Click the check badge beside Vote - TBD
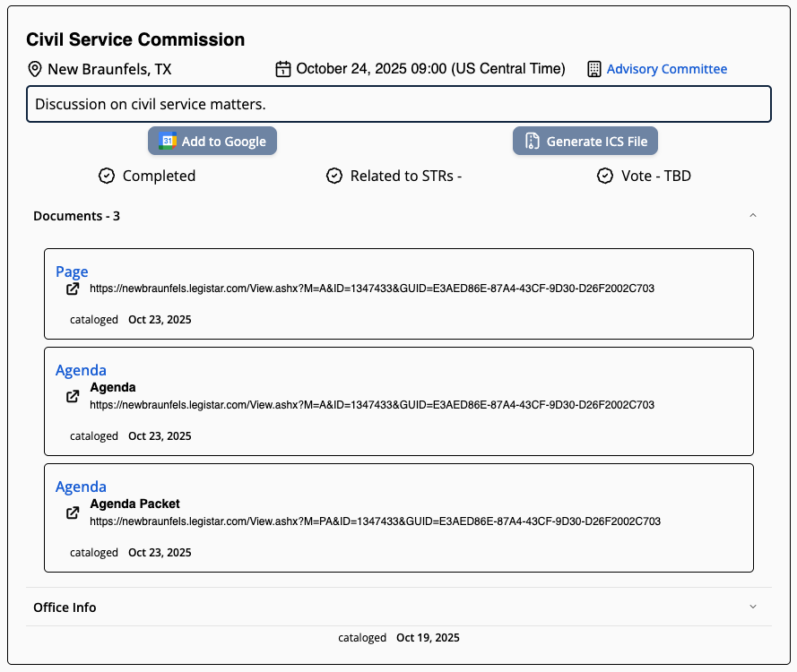The height and width of the screenshot is (672, 797). pyautogui.click(x=605, y=176)
